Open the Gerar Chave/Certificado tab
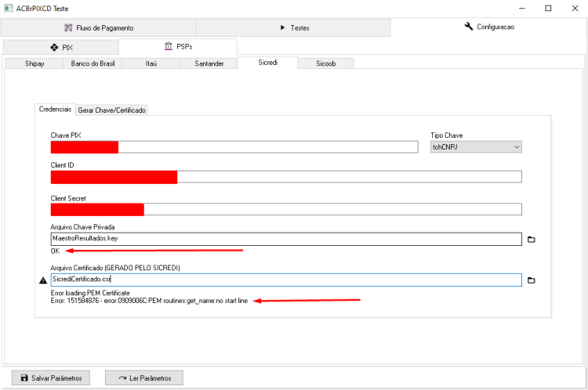 click(112, 110)
